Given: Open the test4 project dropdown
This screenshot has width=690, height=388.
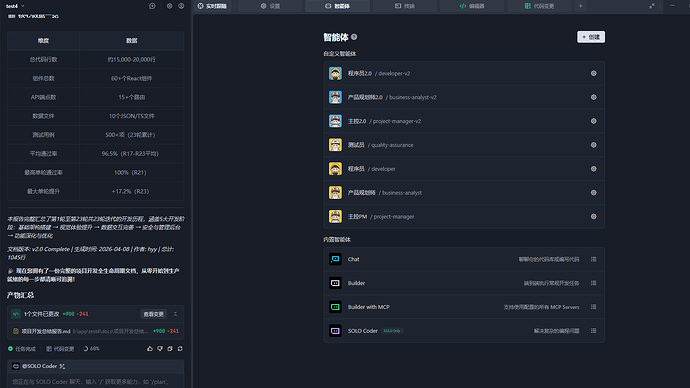Looking at the screenshot, I should coord(15,6).
